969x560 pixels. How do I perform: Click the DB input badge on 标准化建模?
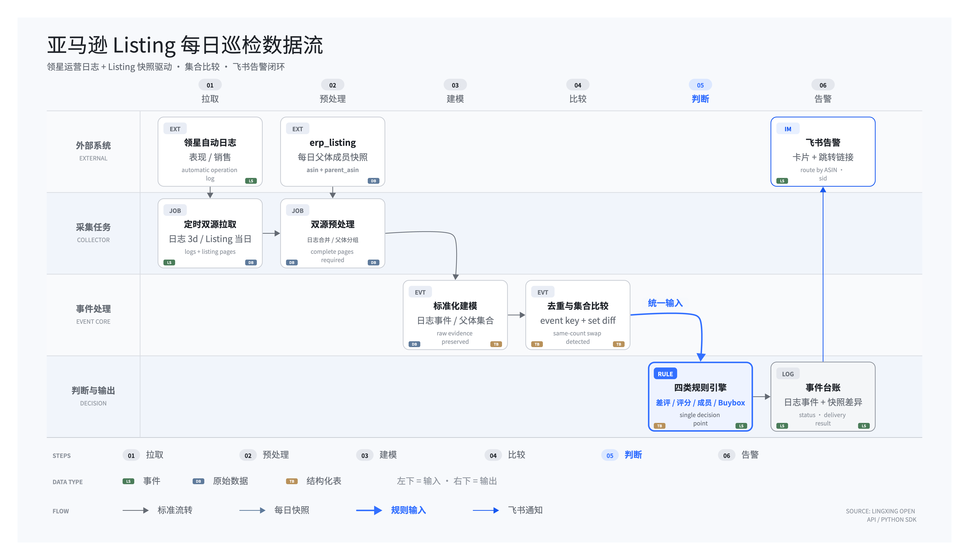tap(414, 344)
